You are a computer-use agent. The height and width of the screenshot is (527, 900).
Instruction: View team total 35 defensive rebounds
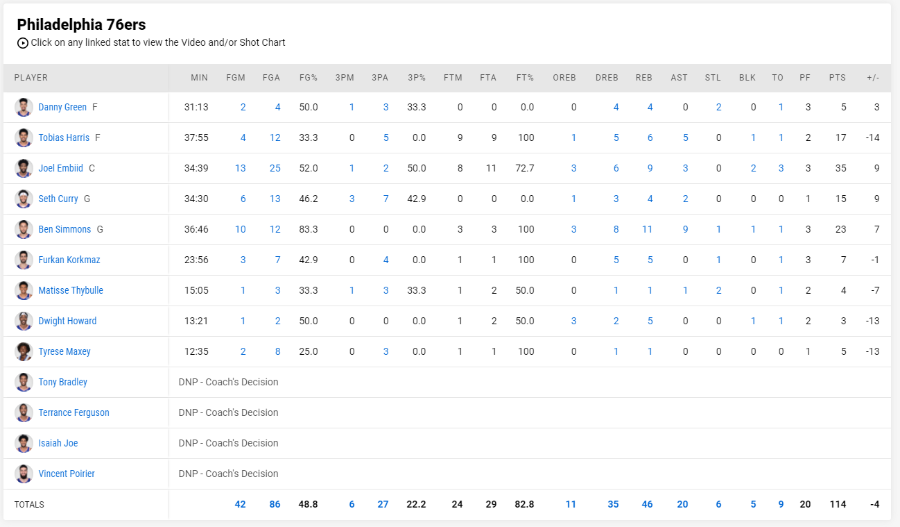[x=613, y=504]
